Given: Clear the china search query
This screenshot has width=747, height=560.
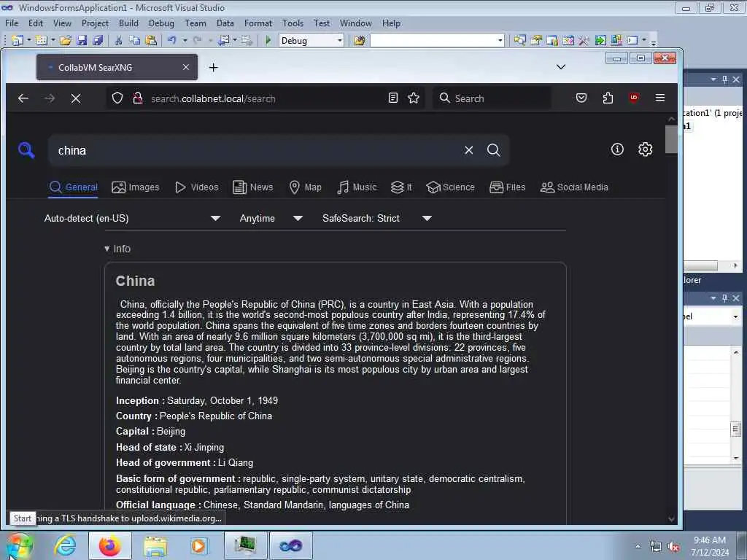Looking at the screenshot, I should click(469, 150).
